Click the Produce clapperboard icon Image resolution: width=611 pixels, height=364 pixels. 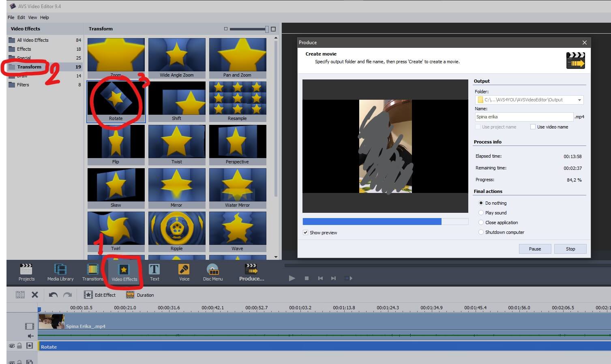[251, 269]
